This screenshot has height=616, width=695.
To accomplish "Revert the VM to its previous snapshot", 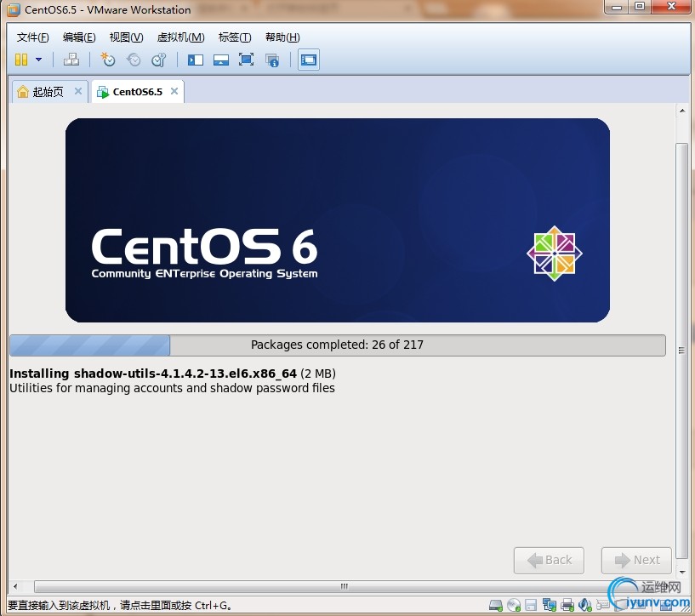I will [134, 60].
